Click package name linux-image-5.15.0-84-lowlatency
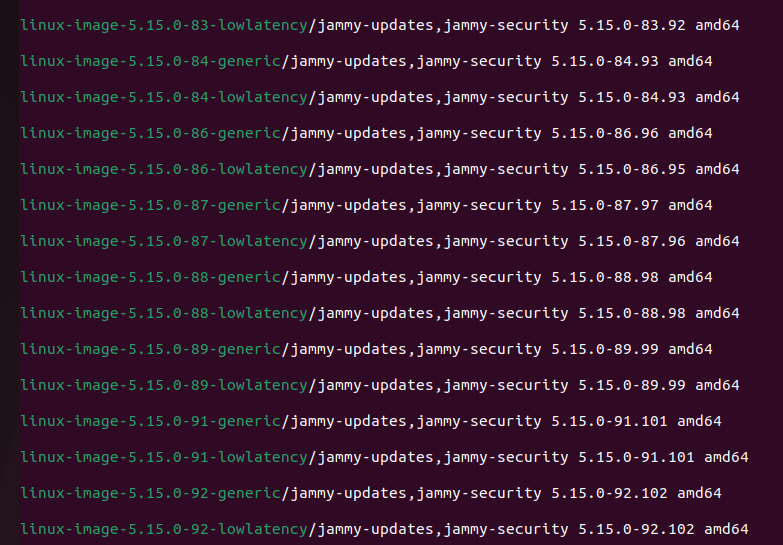 click(164, 97)
